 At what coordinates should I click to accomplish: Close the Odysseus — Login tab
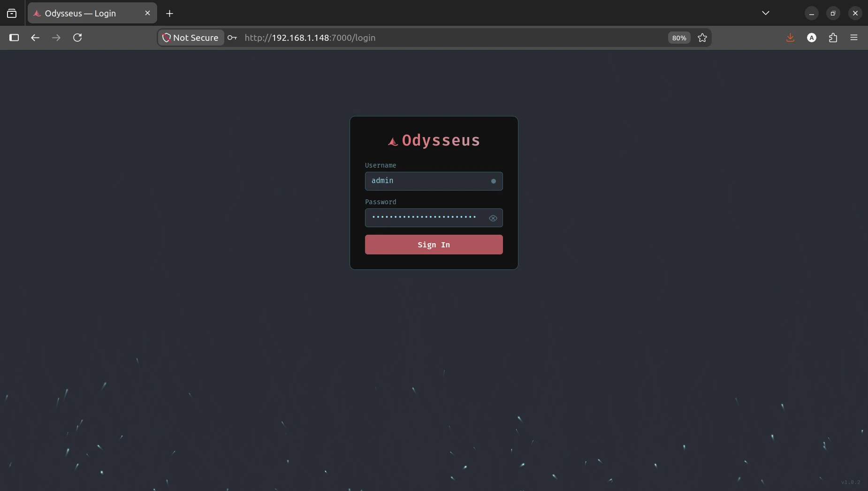click(147, 13)
